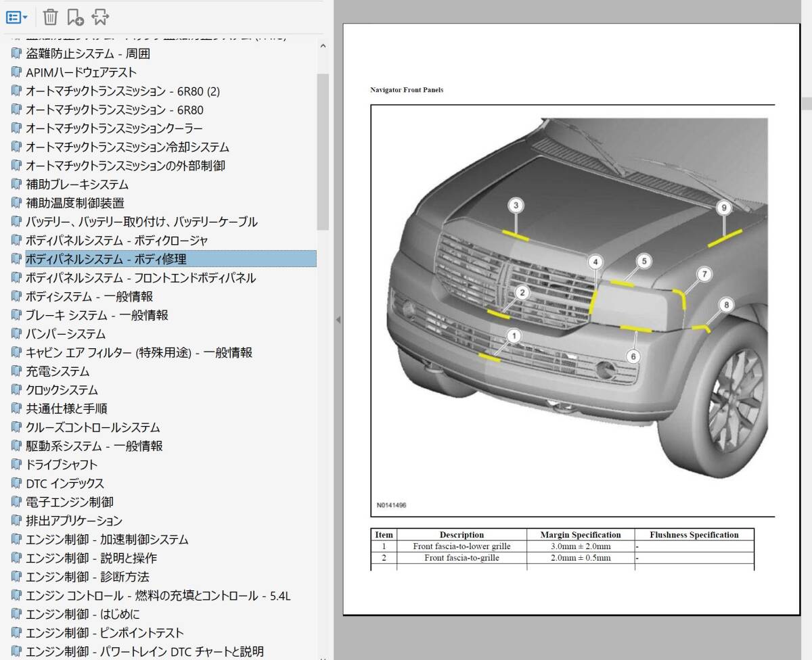Open bookmark 補助ブレーキシステム
The height and width of the screenshot is (660, 812).
click(x=77, y=185)
